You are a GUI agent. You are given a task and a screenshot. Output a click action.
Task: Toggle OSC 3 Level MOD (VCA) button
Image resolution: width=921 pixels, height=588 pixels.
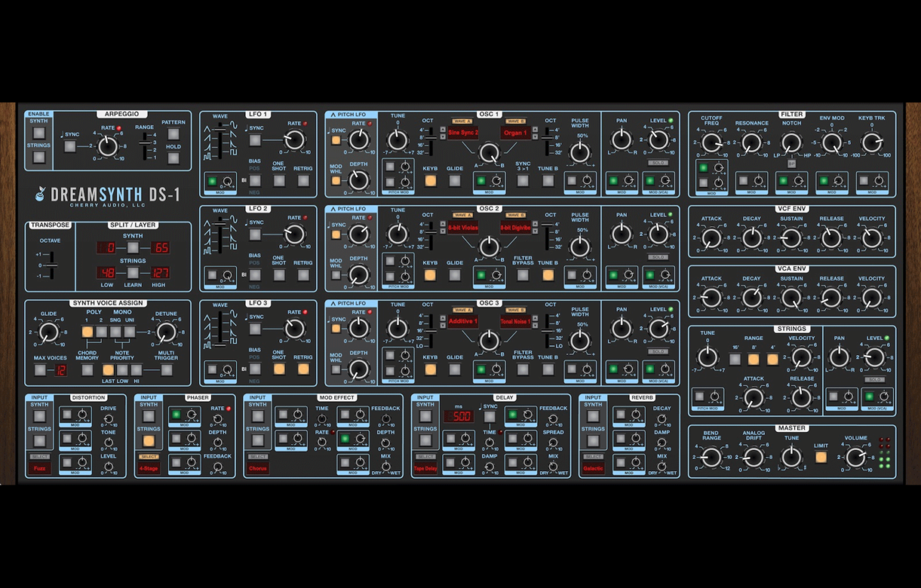coord(650,369)
